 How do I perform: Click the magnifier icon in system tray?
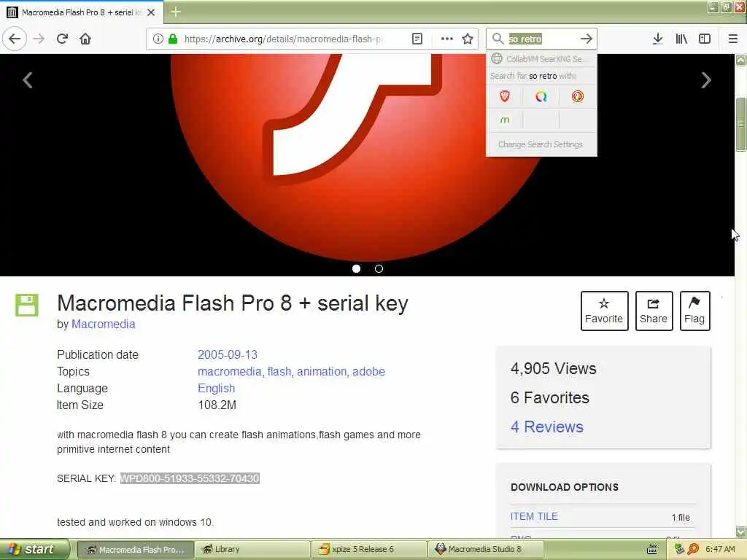coord(693,550)
